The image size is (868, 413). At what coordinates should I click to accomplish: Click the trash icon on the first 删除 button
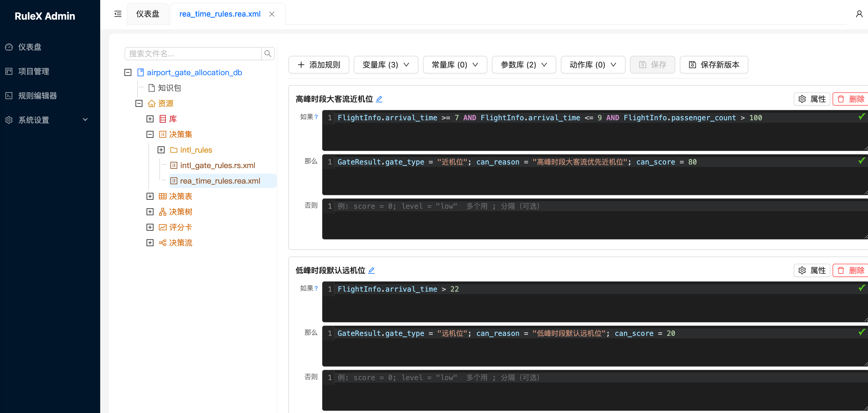coord(841,99)
